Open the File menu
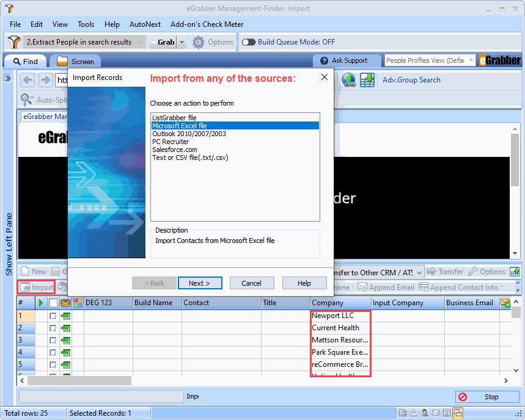 coord(15,24)
